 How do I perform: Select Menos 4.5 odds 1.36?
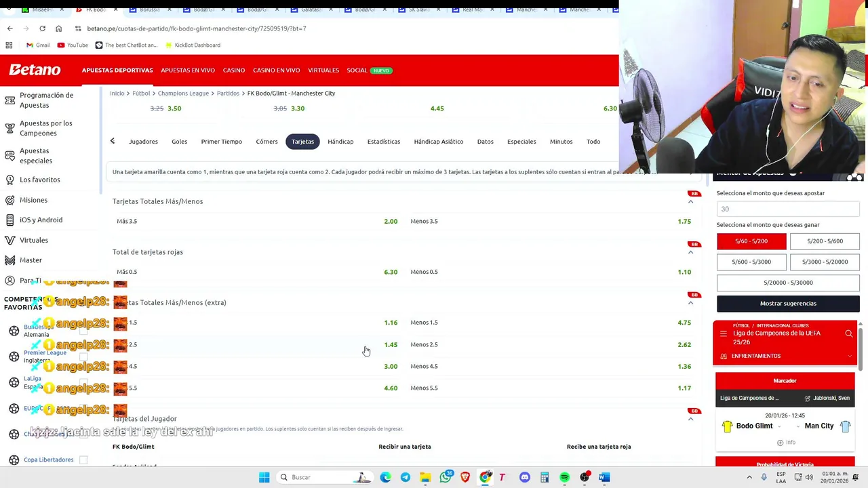tap(551, 366)
